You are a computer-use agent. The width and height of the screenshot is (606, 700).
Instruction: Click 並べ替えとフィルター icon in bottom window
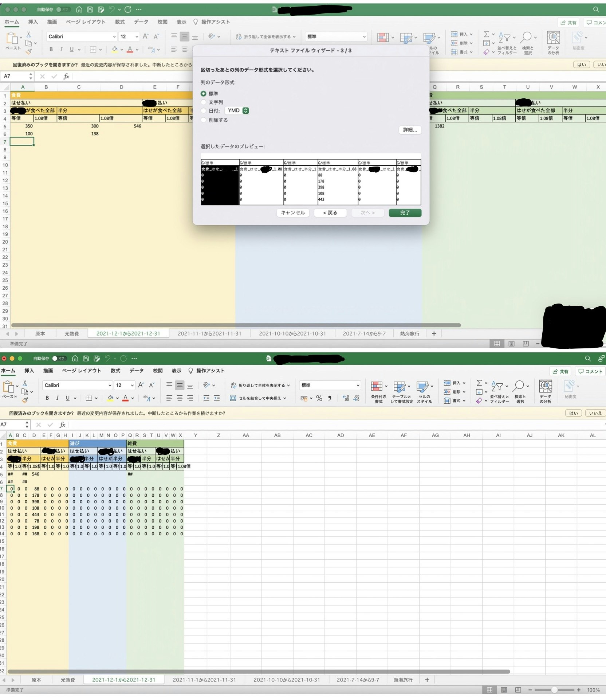(497, 386)
